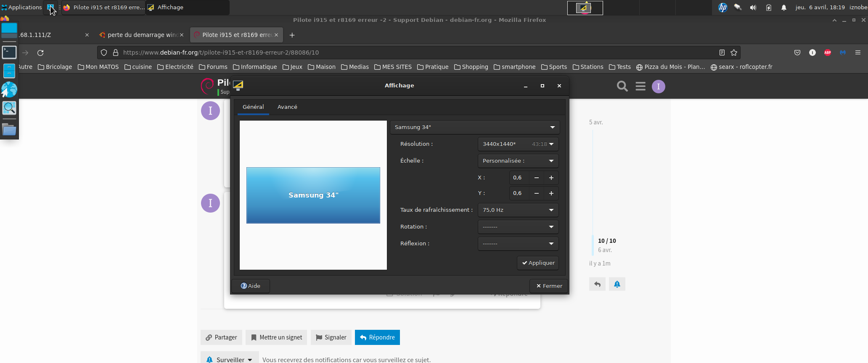The width and height of the screenshot is (868, 363).
Task: Switch to the Général tab
Action: 253,107
